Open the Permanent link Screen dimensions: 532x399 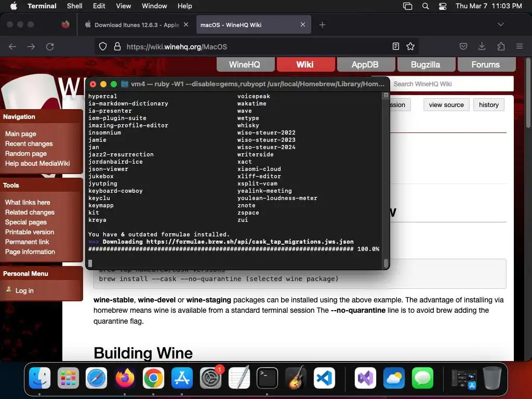point(27,242)
